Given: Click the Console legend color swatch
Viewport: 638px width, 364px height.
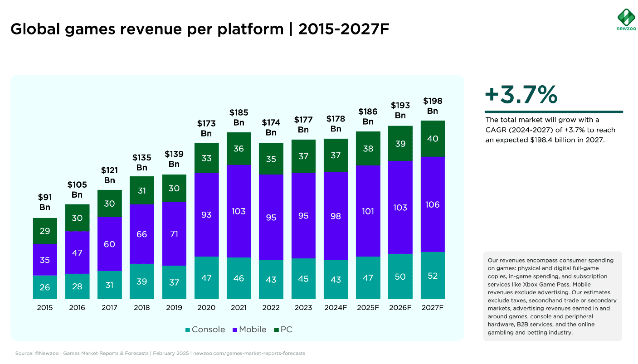Looking at the screenshot, I should tap(187, 330).
